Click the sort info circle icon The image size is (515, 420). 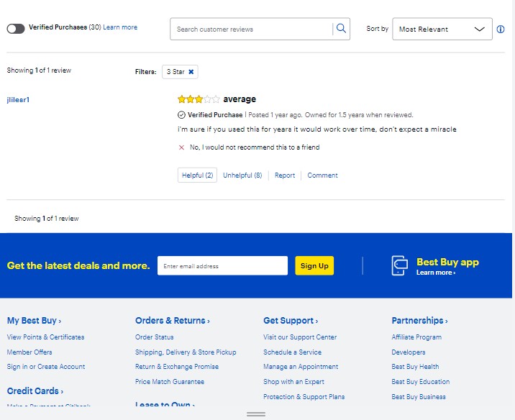(x=501, y=29)
